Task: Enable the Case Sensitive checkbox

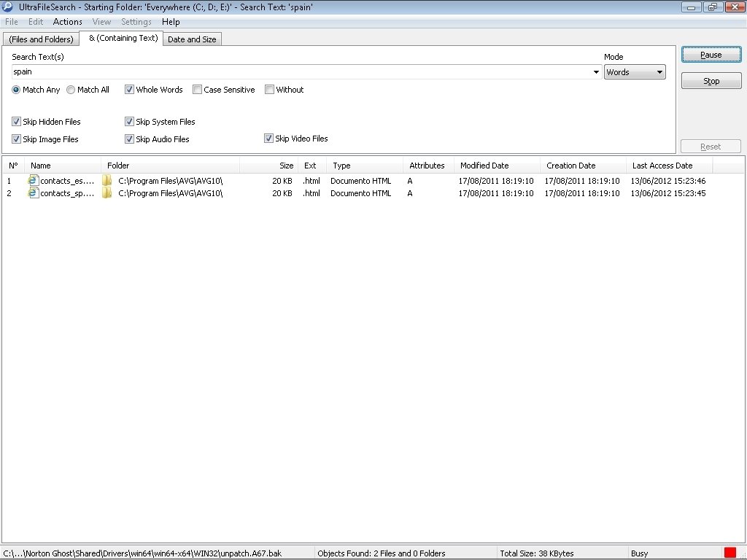Action: click(x=197, y=90)
